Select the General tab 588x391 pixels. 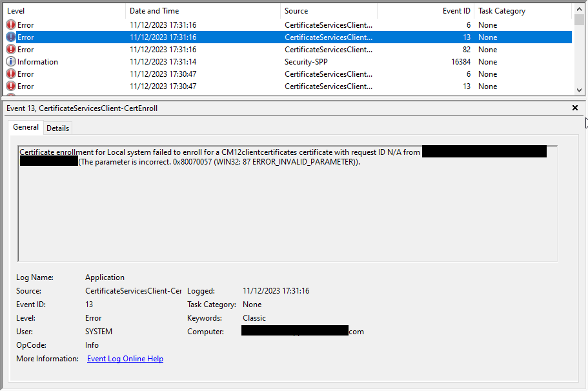(26, 127)
